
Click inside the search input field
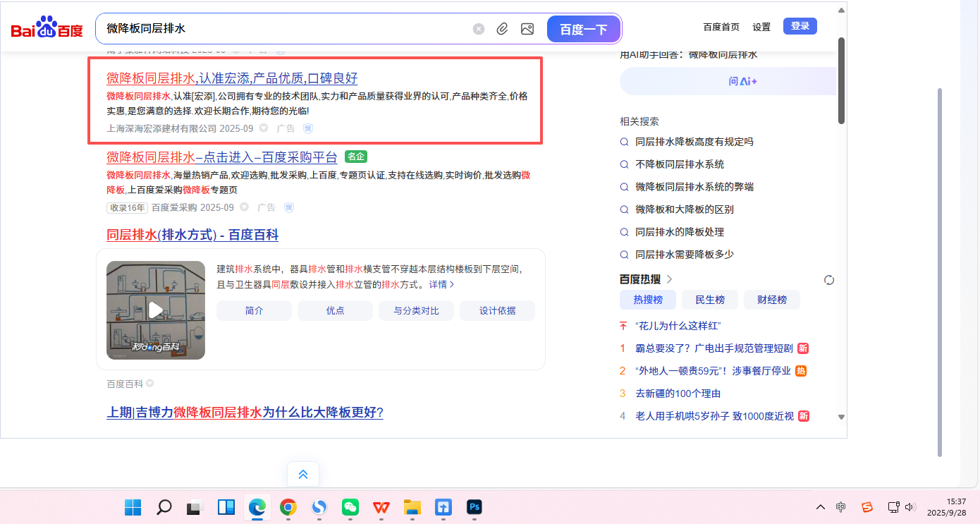[282, 29]
